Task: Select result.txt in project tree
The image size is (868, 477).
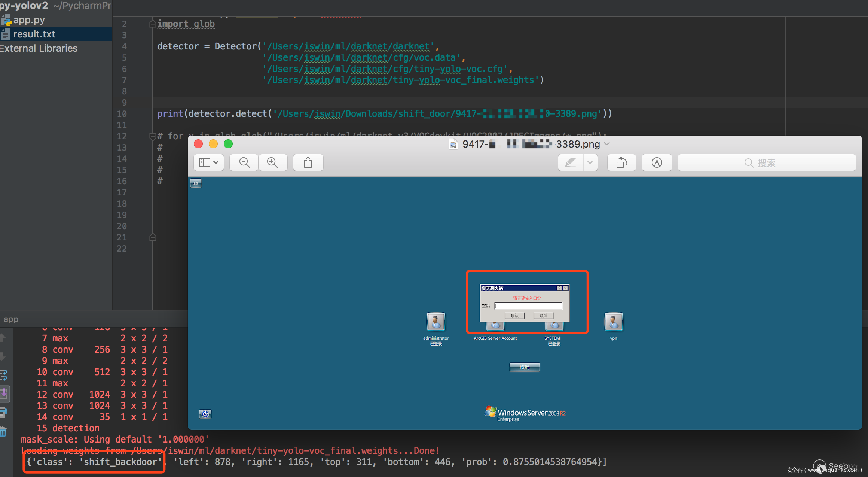Action: pos(34,34)
